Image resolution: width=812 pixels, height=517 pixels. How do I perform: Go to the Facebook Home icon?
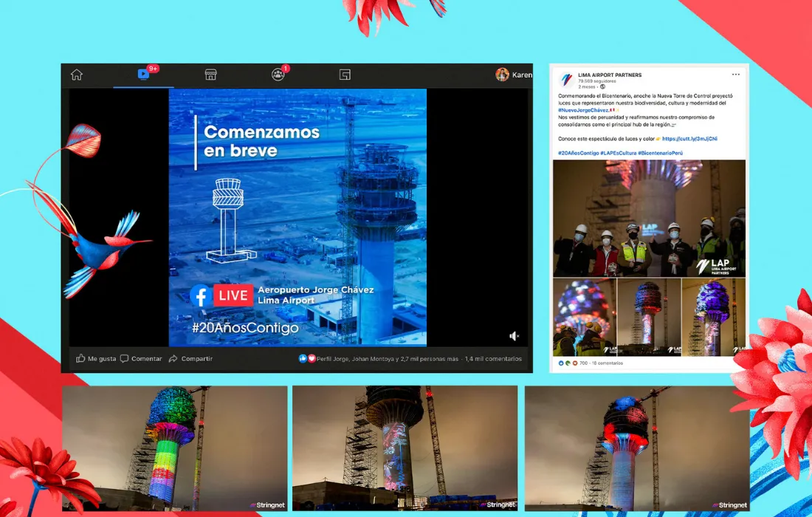(77, 75)
